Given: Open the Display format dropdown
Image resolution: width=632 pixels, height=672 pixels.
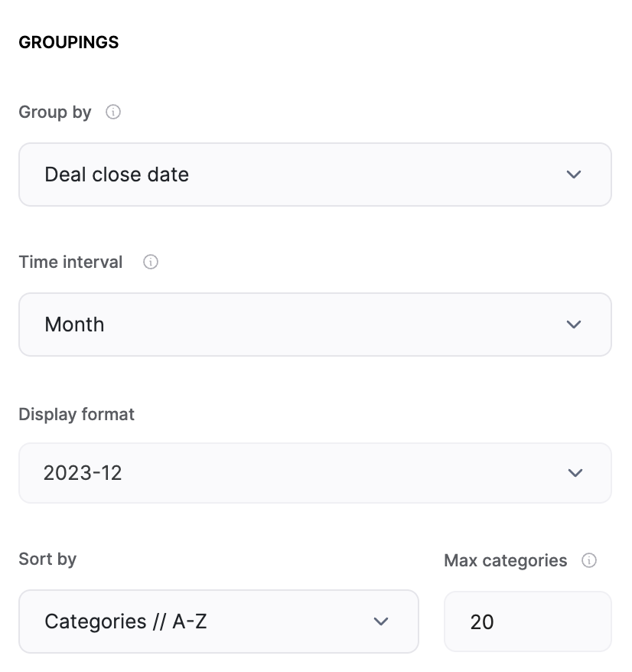Looking at the screenshot, I should point(314,473).
